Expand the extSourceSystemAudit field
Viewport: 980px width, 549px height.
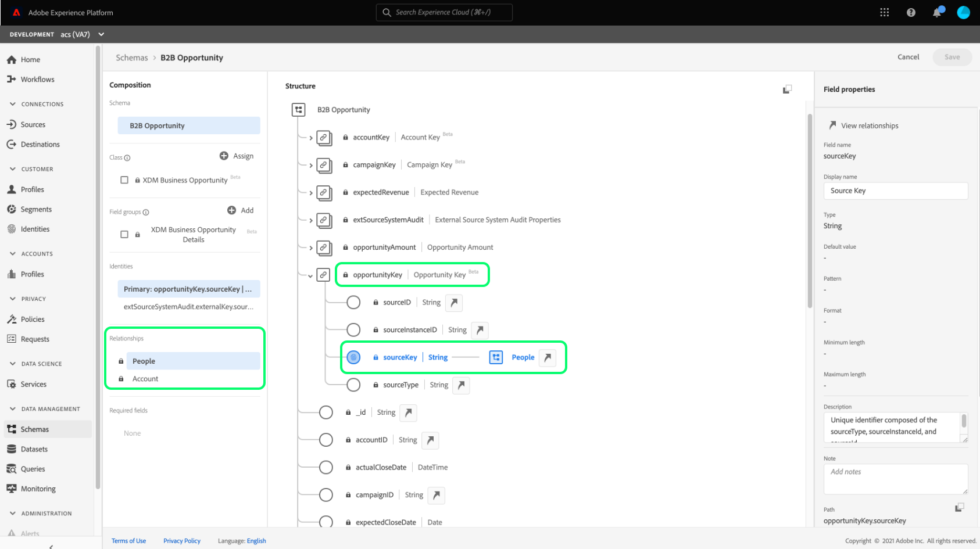pos(311,221)
